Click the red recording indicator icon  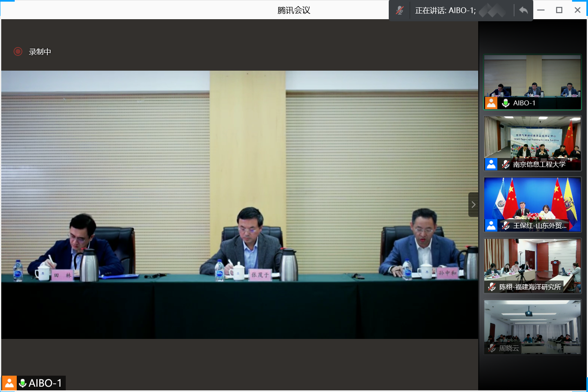18,51
